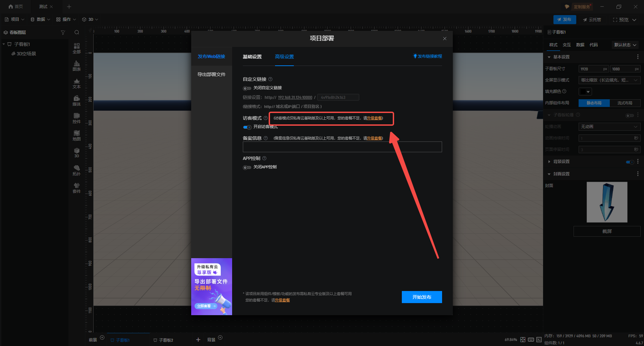Open the 套件 kit components icon
The width and height of the screenshot is (644, 346).
[76, 187]
